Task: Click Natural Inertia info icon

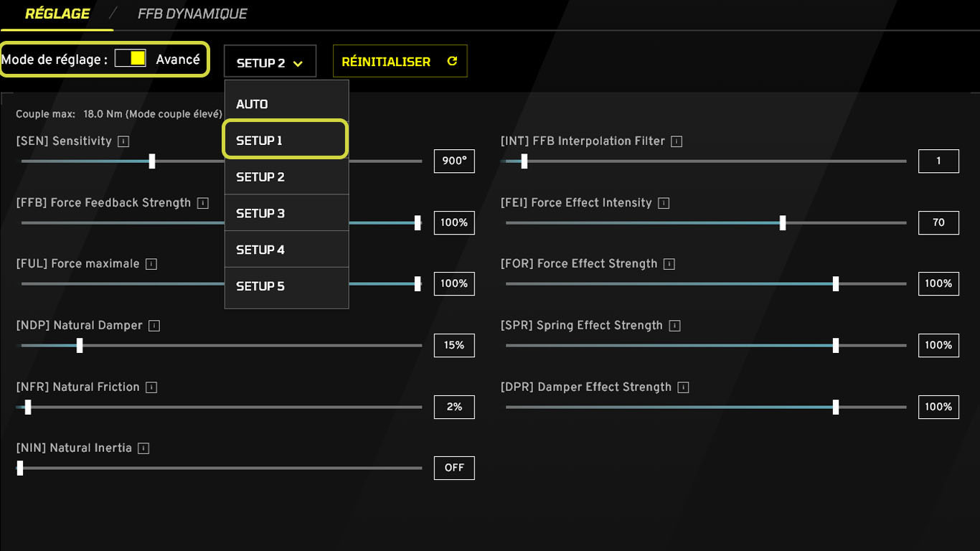Action: 143,448
